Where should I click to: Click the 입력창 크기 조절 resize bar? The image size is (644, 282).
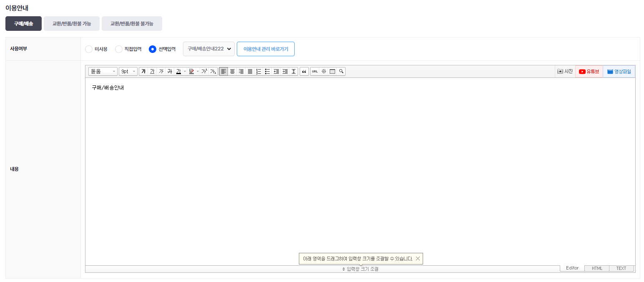(x=360, y=269)
